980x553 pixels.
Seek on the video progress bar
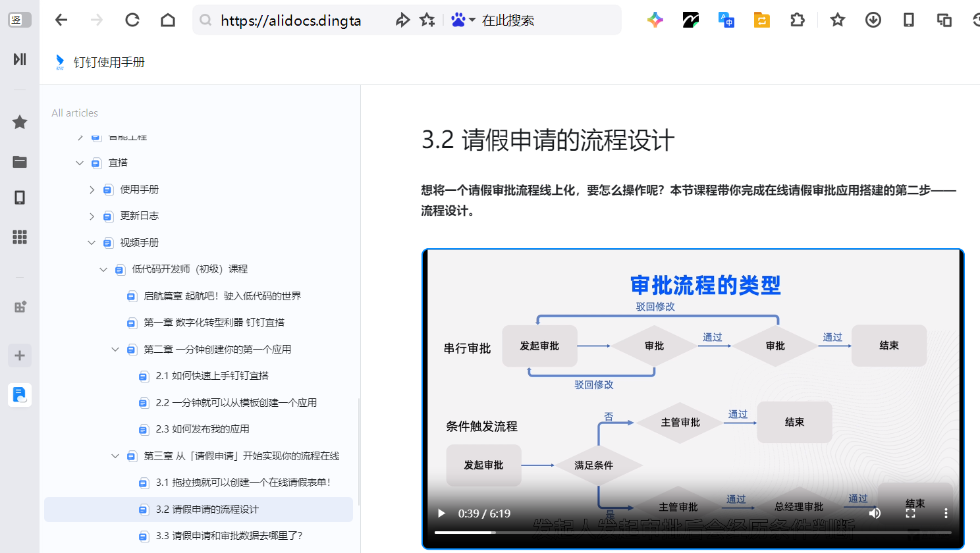[x=693, y=532]
